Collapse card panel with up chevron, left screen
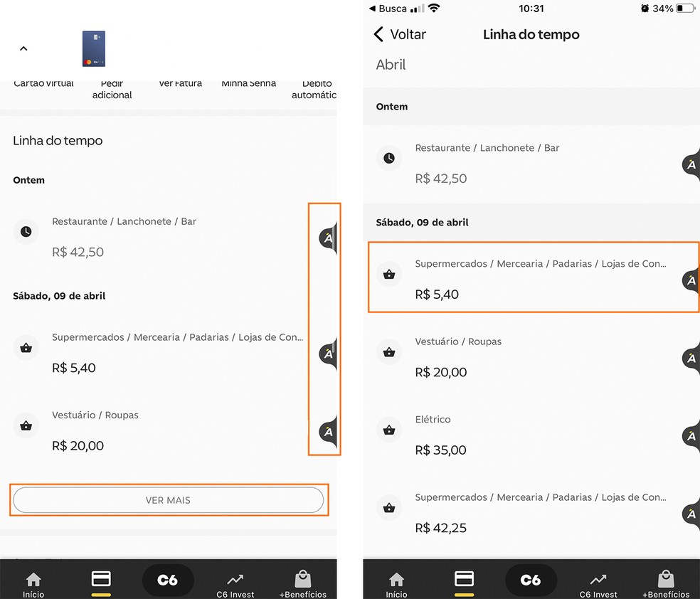Image resolution: width=700 pixels, height=599 pixels. 23,48
